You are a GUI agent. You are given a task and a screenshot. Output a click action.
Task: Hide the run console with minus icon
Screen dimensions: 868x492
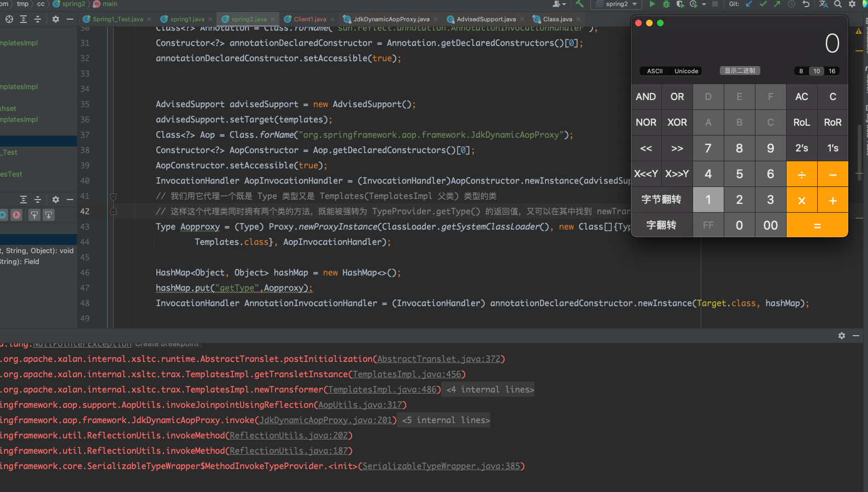coord(856,336)
